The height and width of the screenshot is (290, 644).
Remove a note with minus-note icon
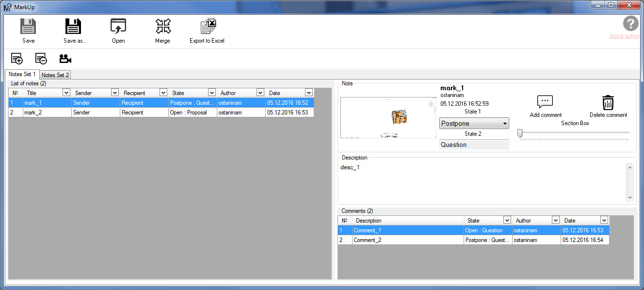pyautogui.click(x=41, y=58)
